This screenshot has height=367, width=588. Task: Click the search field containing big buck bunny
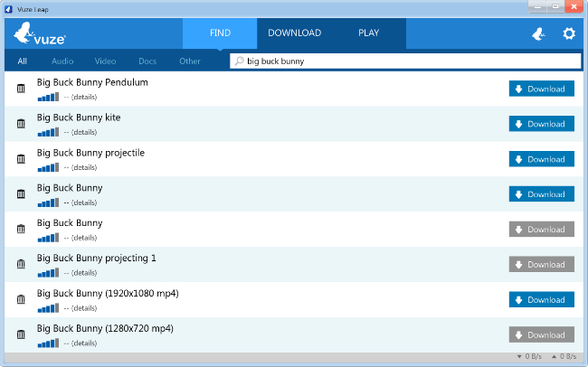[x=405, y=61]
